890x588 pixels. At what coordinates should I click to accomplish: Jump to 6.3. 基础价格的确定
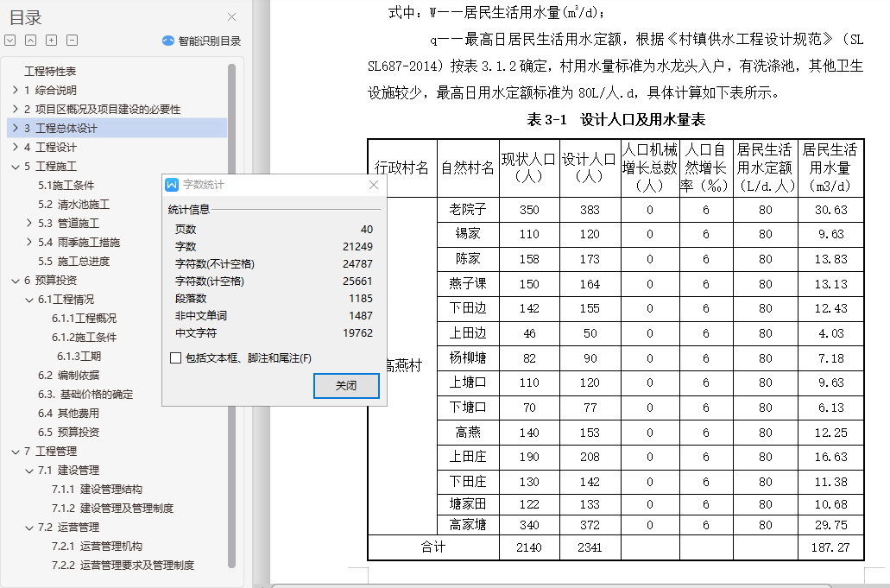85,395
